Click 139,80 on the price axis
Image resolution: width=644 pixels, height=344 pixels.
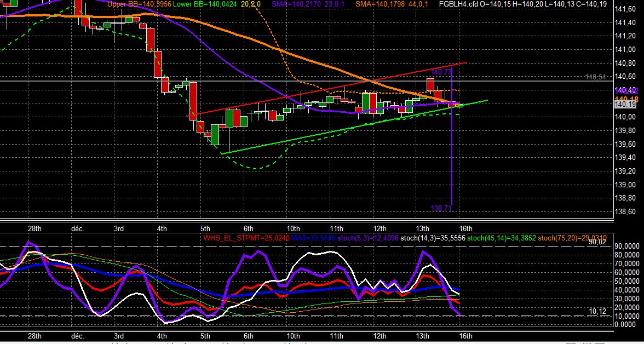coord(626,131)
